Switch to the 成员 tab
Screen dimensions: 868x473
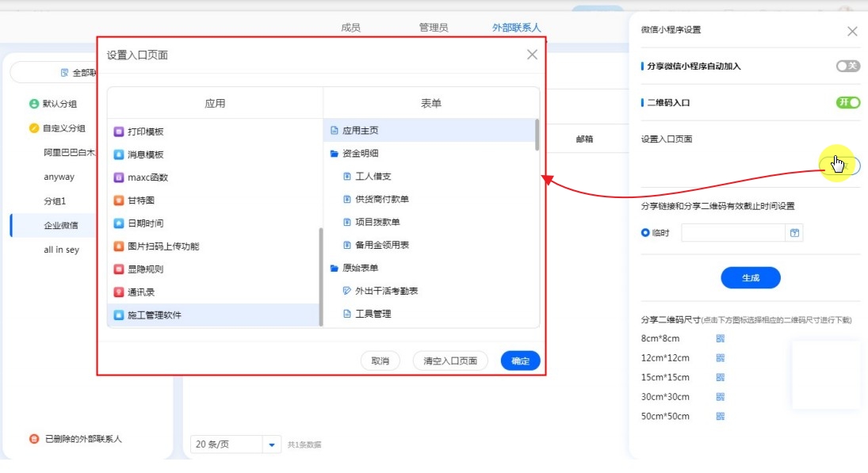click(350, 28)
